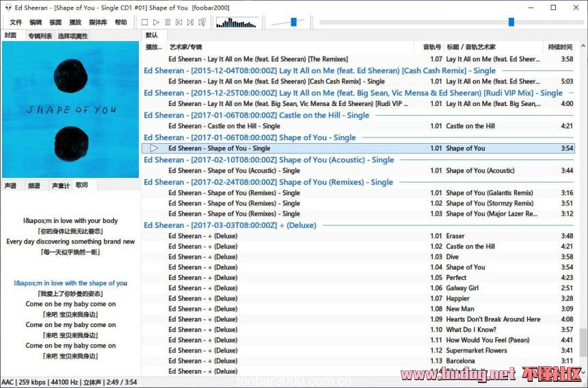The image size is (588, 388).
Task: Open the 视图 menu
Action: point(55,23)
